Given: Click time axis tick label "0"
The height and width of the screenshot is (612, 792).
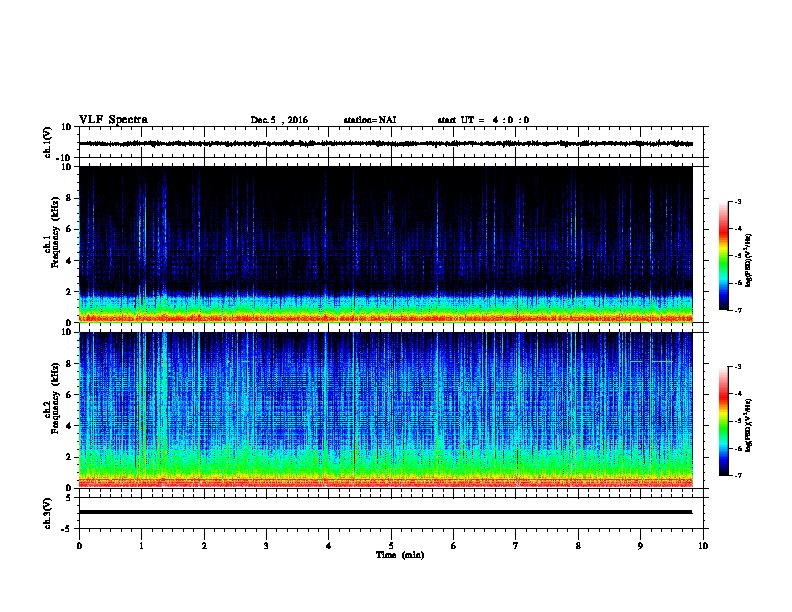Looking at the screenshot, I should tap(79, 546).
